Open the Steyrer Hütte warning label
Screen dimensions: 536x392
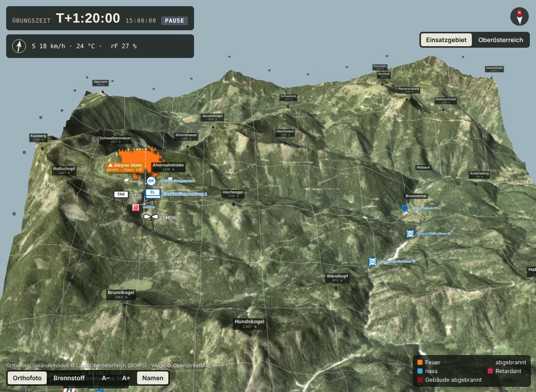pyautogui.click(x=124, y=167)
